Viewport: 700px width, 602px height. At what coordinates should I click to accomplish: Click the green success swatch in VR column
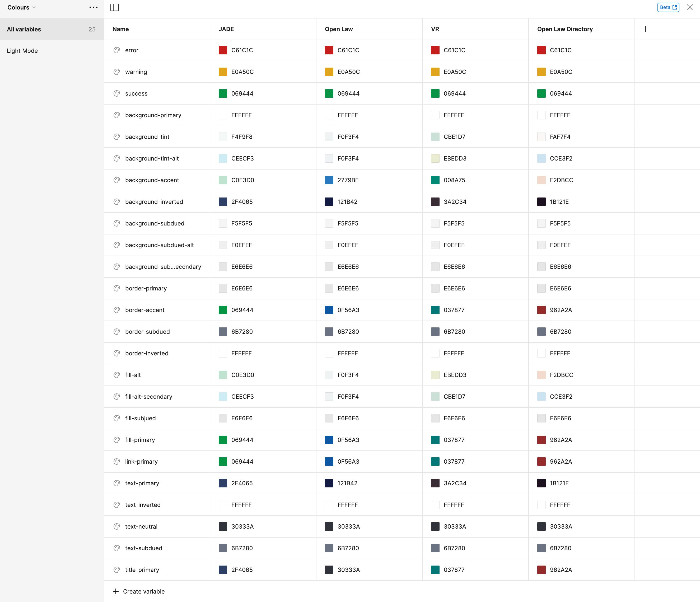point(435,93)
